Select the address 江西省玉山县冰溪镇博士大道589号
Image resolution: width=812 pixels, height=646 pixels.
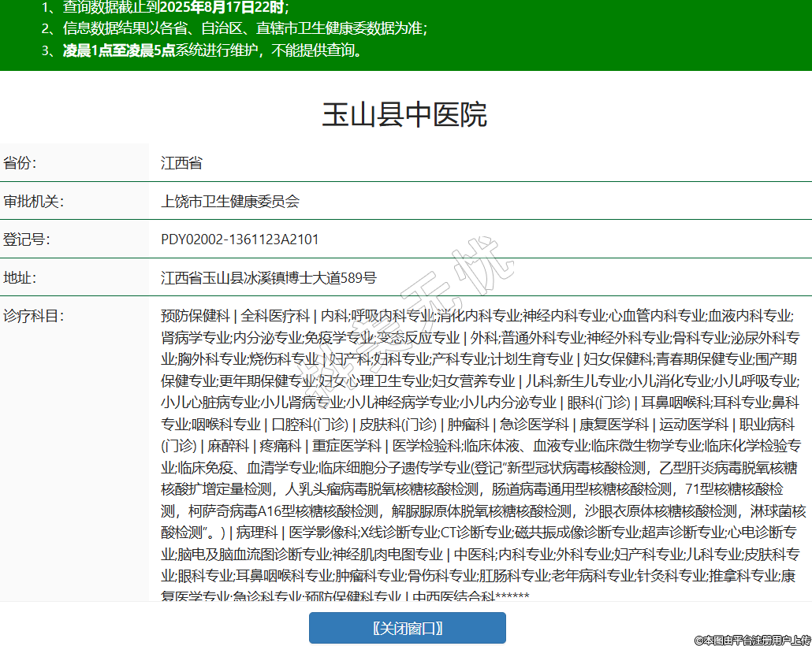pos(269,278)
